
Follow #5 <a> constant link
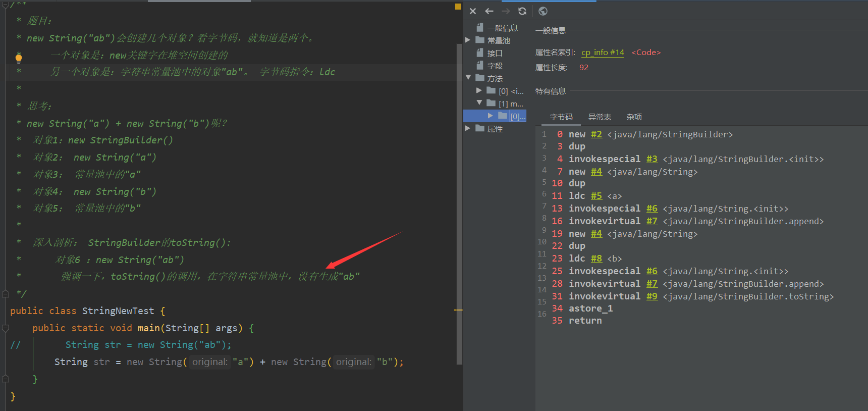[596, 196]
